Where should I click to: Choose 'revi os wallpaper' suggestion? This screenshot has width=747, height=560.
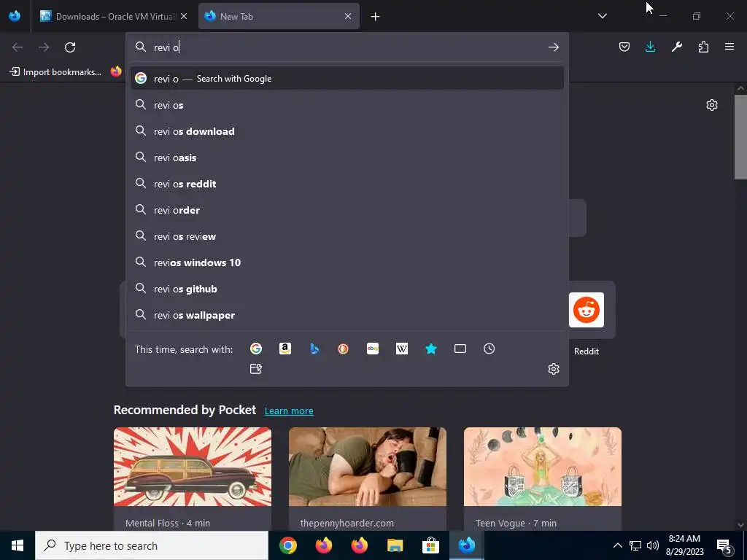coord(347,315)
